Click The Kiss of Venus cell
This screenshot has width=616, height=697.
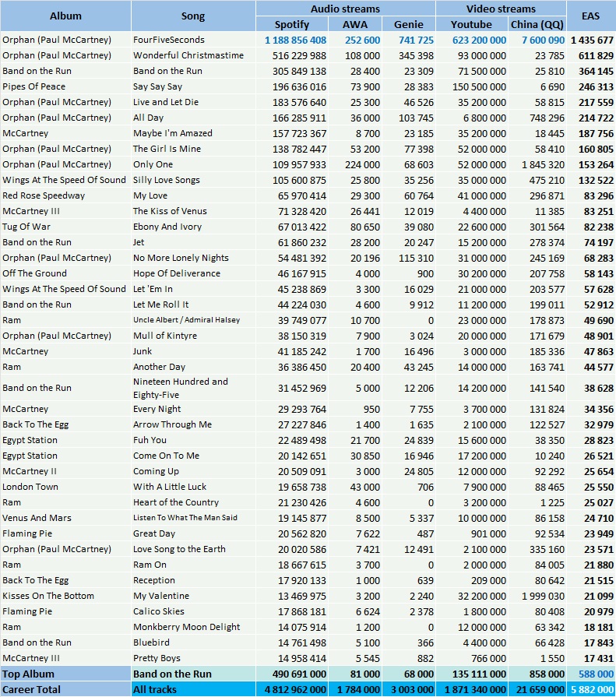[193, 211]
